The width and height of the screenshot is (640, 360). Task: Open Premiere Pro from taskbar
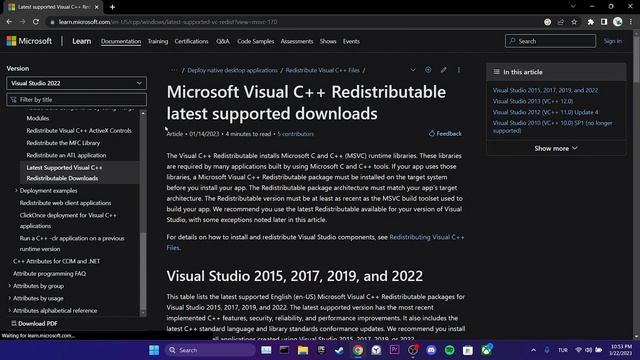[394, 350]
